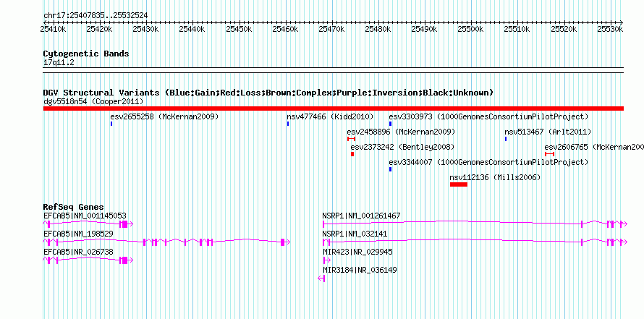Viewport: 644px width, 319px height.
Task: Click the blue nsv477466 gain marker
Action: pos(288,124)
